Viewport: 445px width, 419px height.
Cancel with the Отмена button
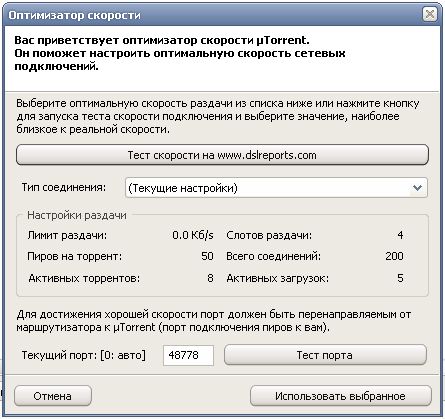pos(53,396)
